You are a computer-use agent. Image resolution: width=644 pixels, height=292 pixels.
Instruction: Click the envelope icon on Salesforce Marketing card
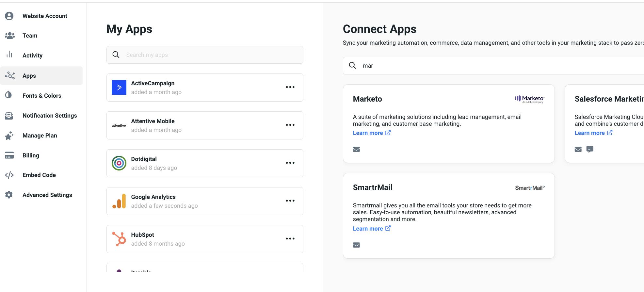click(x=578, y=149)
